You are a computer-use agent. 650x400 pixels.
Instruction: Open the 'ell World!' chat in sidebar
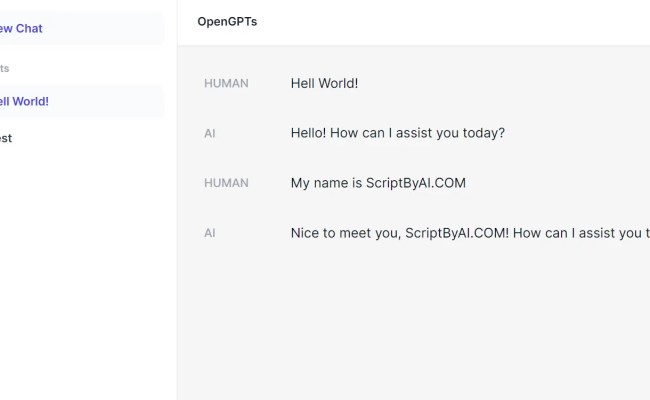click(81, 102)
